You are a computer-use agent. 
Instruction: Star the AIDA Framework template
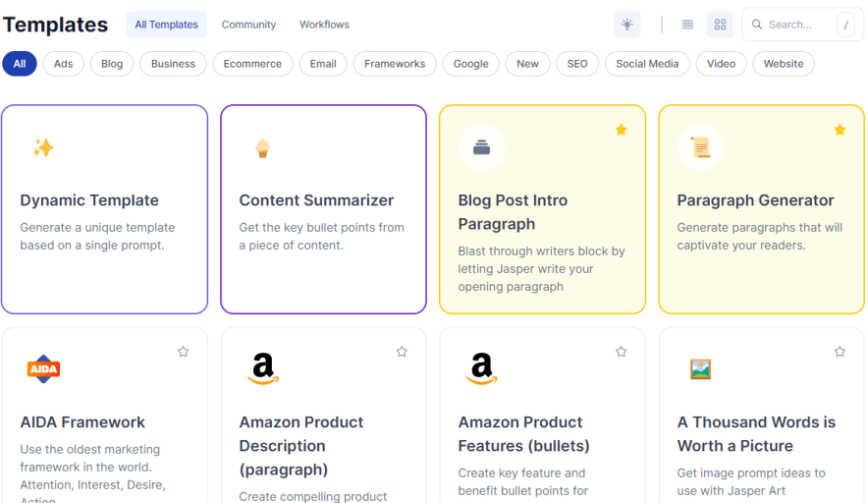(183, 352)
